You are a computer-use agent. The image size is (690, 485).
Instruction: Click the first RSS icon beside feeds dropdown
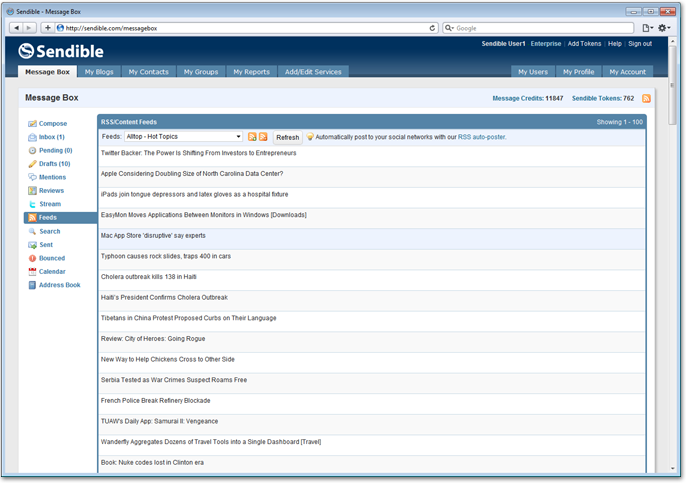252,137
